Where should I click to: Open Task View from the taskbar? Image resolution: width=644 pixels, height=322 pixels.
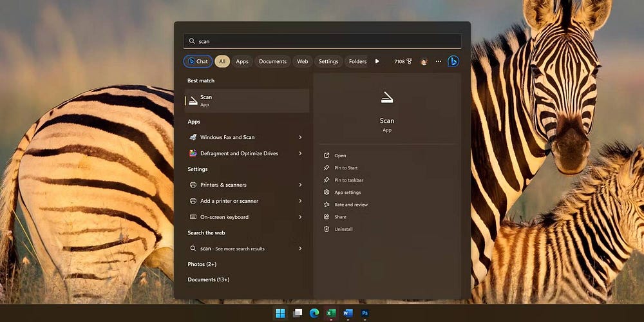[x=297, y=314]
